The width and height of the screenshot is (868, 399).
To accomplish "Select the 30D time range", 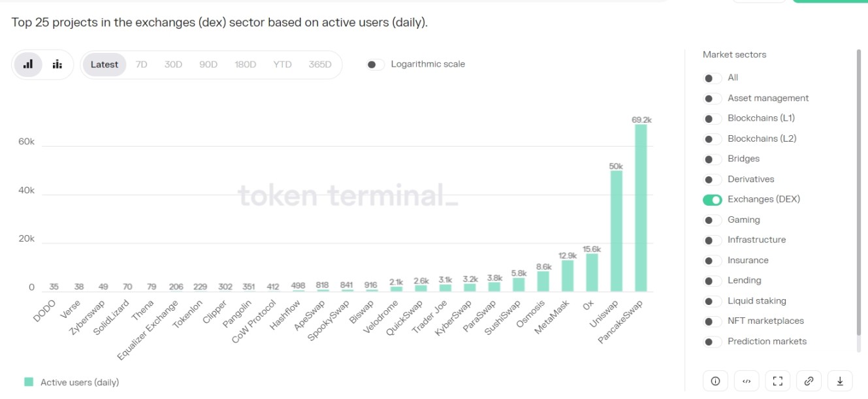I will point(173,64).
